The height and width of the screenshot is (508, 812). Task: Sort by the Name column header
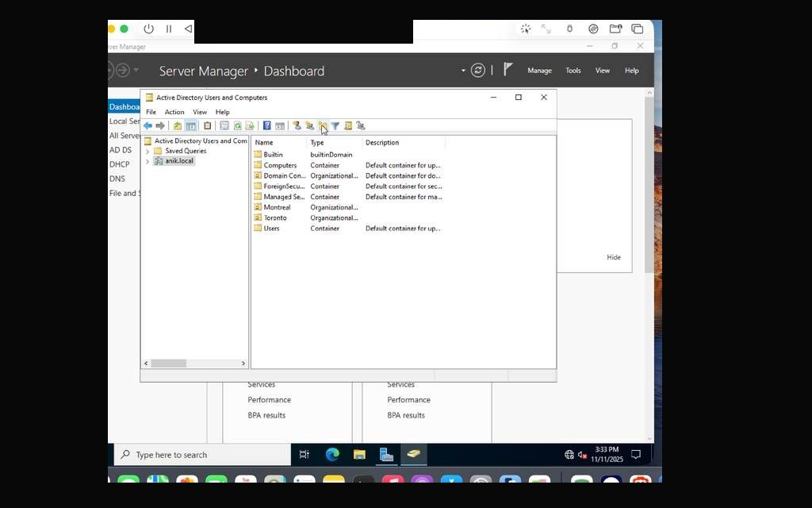[x=278, y=143]
